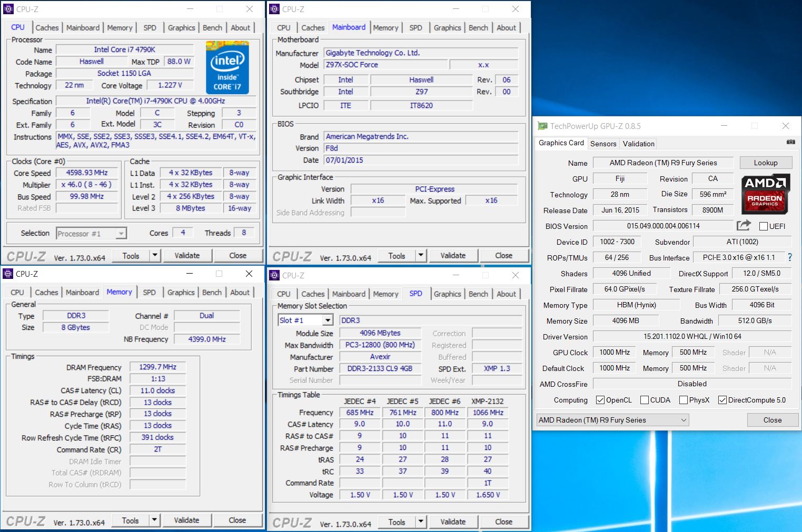This screenshot has width=802, height=532.
Task: Open the SPD tab in the CPU window
Action: pyautogui.click(x=150, y=27)
